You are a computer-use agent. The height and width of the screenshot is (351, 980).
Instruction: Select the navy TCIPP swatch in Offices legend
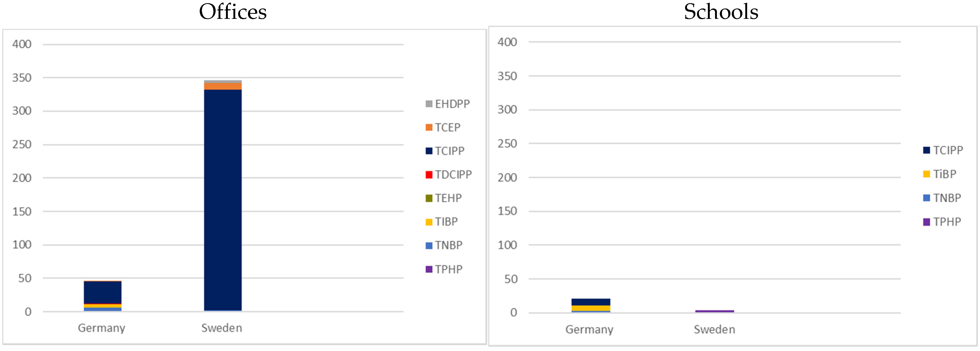(429, 151)
